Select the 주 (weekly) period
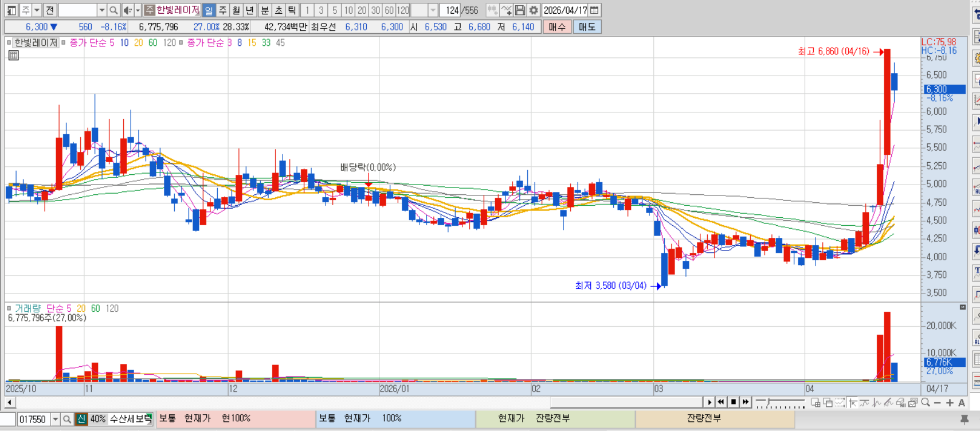Viewport: 980px width, 431px height. coord(223,10)
